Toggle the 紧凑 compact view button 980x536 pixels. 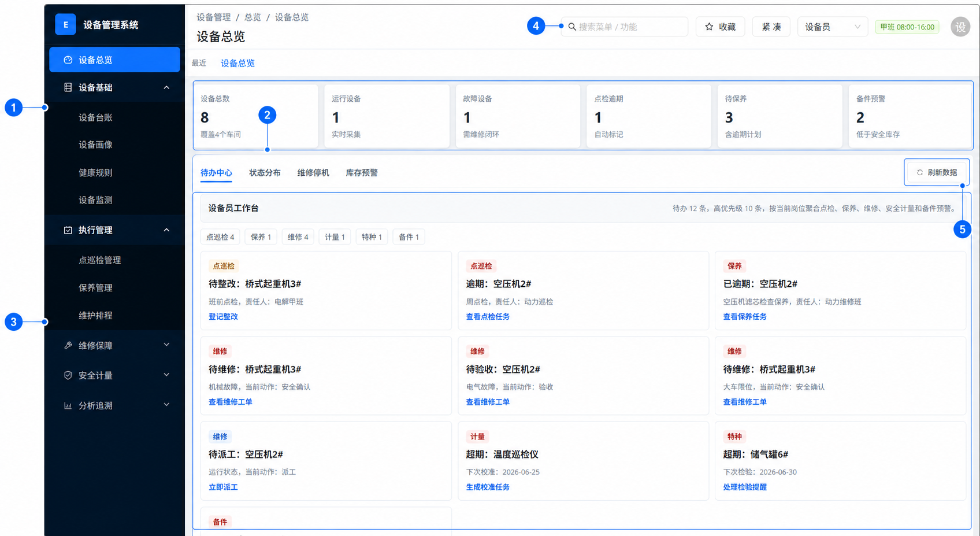pos(771,27)
